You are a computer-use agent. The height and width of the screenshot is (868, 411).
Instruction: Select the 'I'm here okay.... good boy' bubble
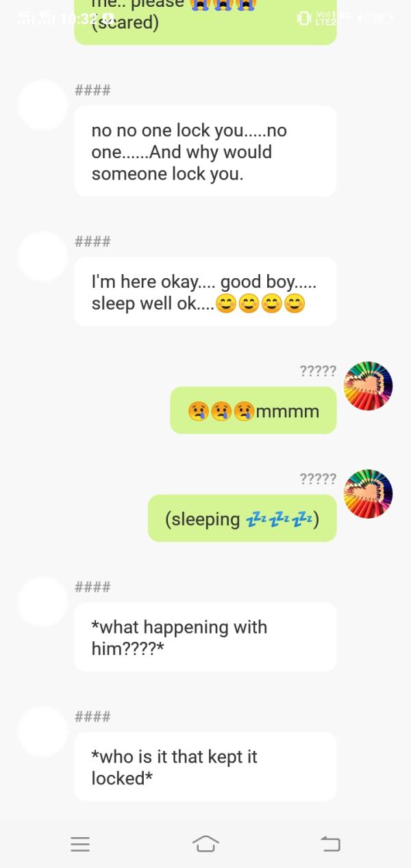(x=206, y=292)
